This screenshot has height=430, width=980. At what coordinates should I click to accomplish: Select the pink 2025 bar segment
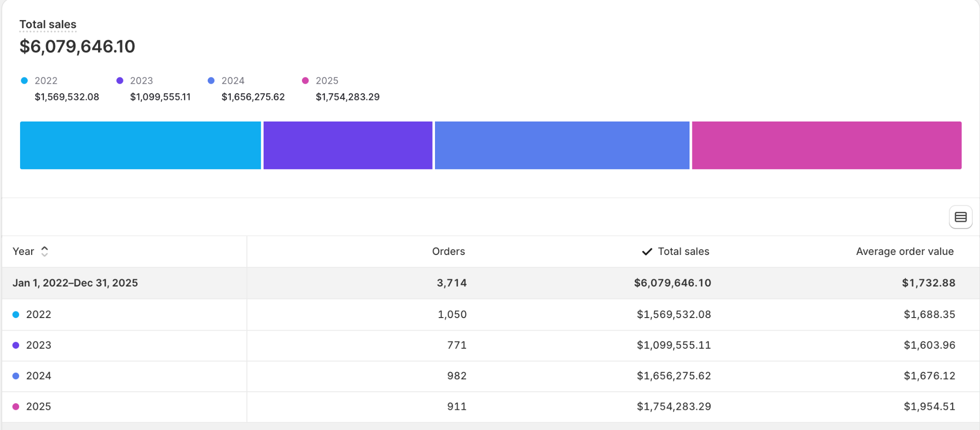[x=826, y=145]
